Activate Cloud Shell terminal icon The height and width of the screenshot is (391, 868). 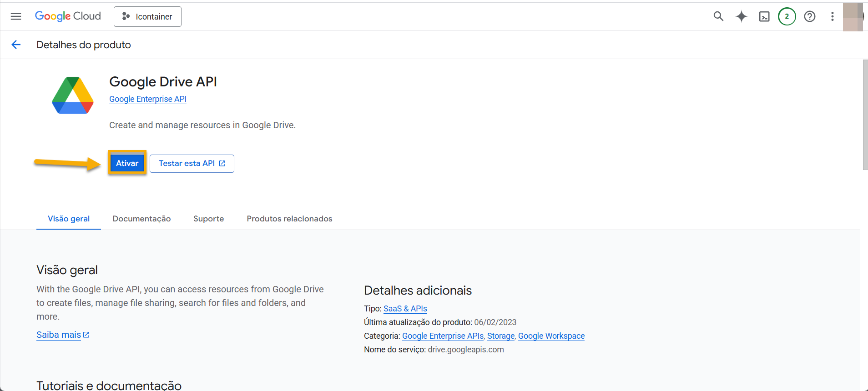pos(764,16)
